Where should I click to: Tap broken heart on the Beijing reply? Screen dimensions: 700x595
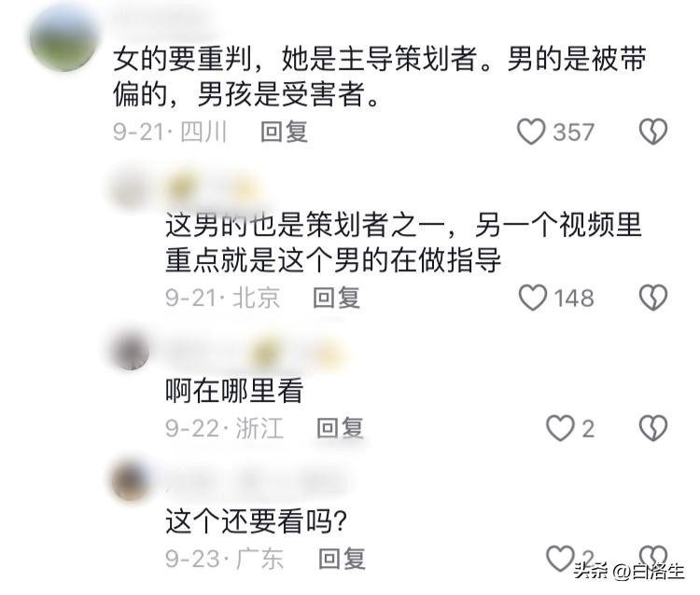coord(653,297)
